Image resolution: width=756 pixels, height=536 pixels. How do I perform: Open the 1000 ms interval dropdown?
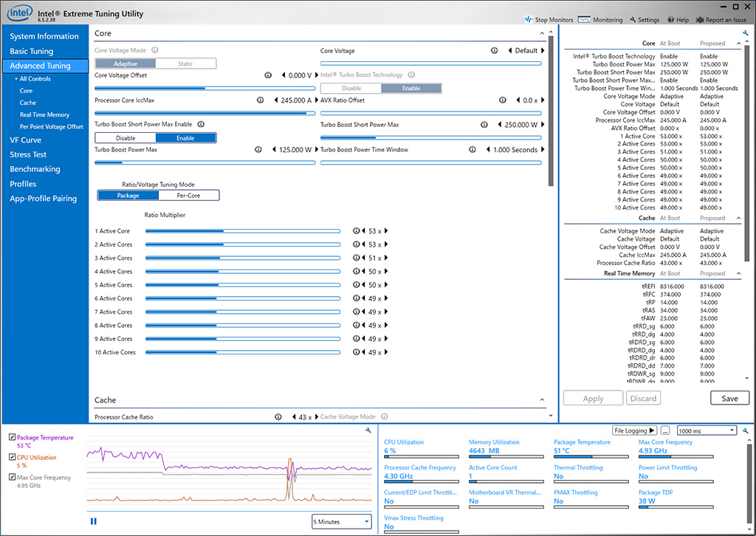[x=707, y=430]
